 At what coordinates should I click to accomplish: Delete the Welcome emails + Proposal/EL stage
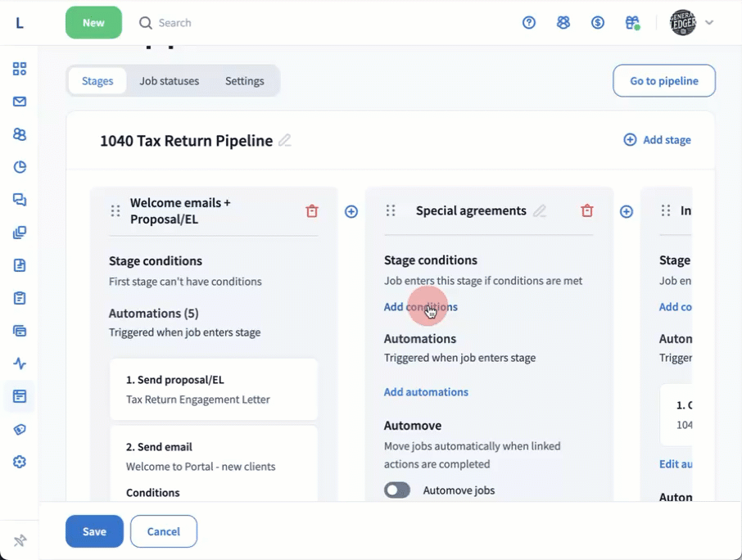pos(311,211)
